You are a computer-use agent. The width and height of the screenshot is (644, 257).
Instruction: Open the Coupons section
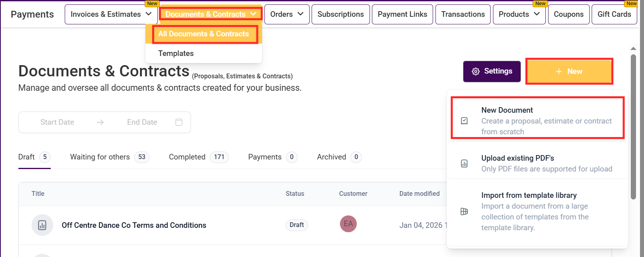pyautogui.click(x=568, y=14)
